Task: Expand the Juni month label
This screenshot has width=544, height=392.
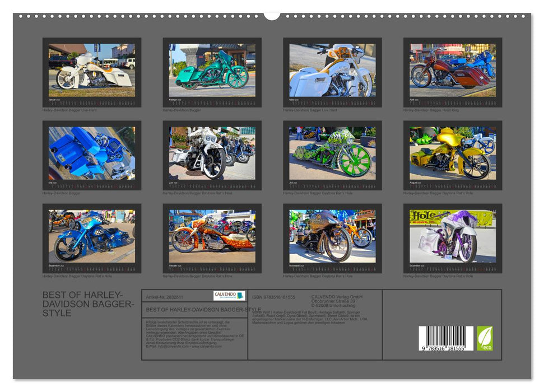Action: pyautogui.click(x=171, y=183)
